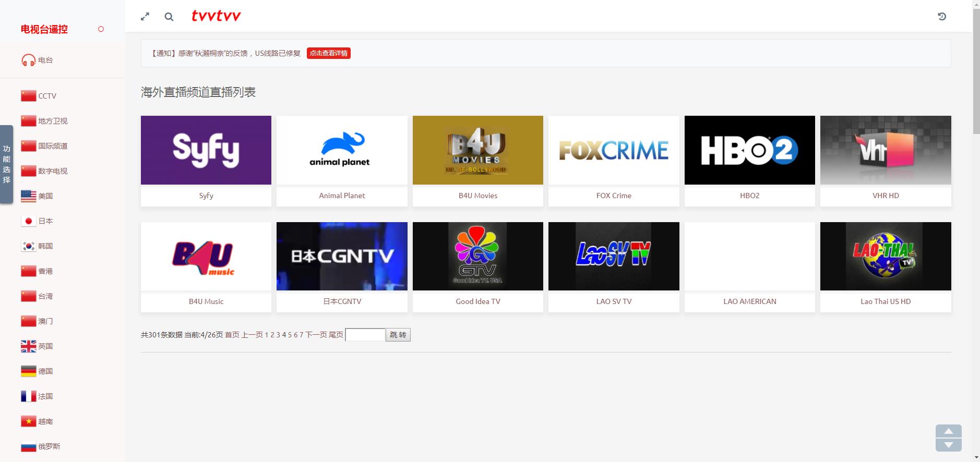Click the scroll-to-top up arrow button

coord(949,431)
